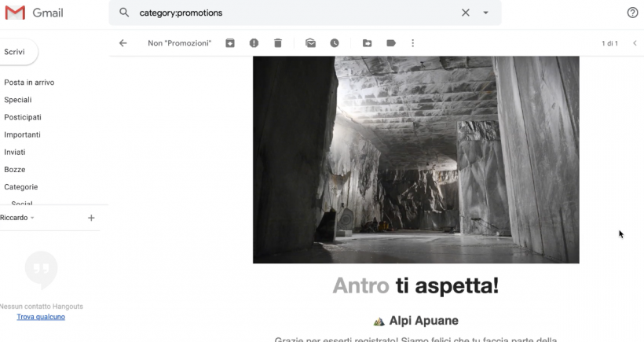Viewport: 644px width, 342px height.
Task: Expand the Riccardo Hangouts account dropdown
Action: click(32, 218)
